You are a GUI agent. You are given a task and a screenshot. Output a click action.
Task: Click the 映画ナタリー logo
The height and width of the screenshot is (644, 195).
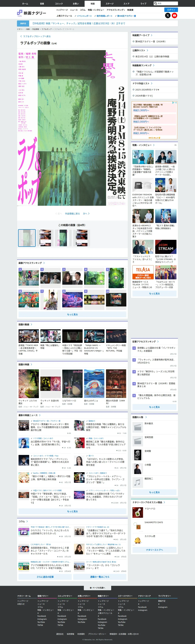(32, 13)
